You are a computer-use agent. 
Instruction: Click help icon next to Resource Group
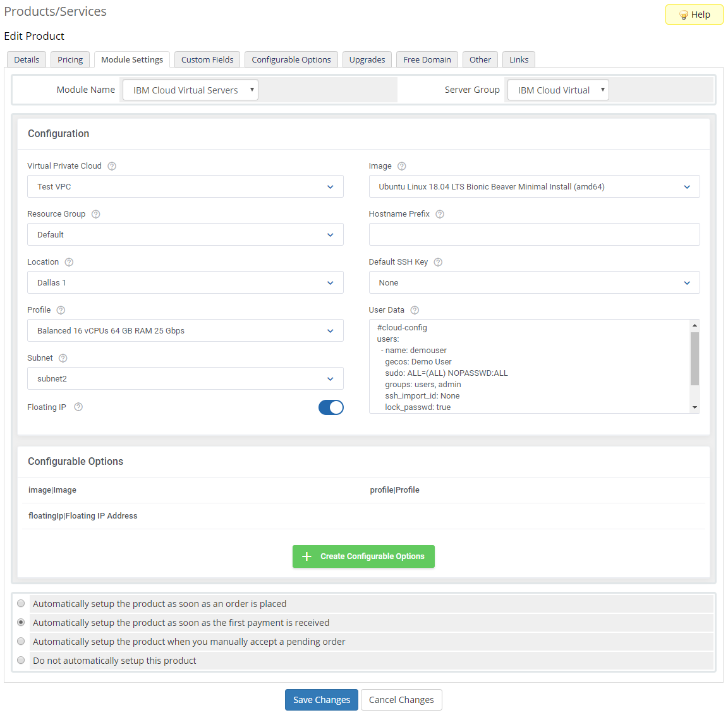[95, 214]
